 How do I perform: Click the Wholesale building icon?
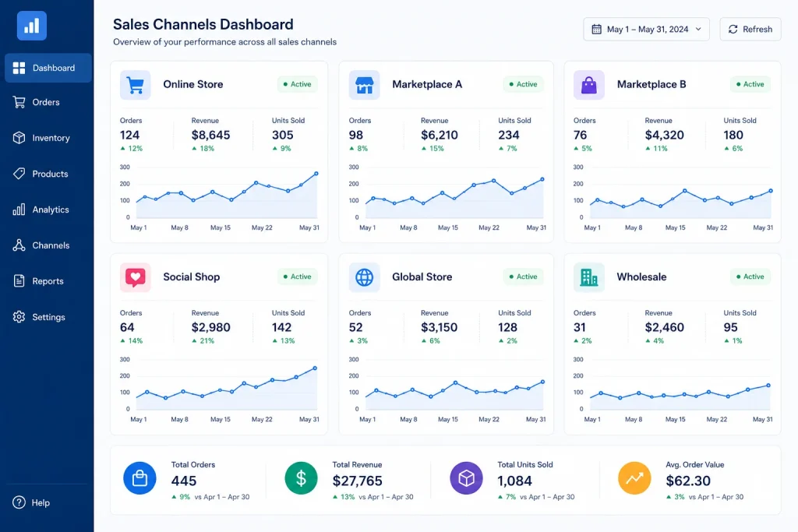pyautogui.click(x=589, y=277)
